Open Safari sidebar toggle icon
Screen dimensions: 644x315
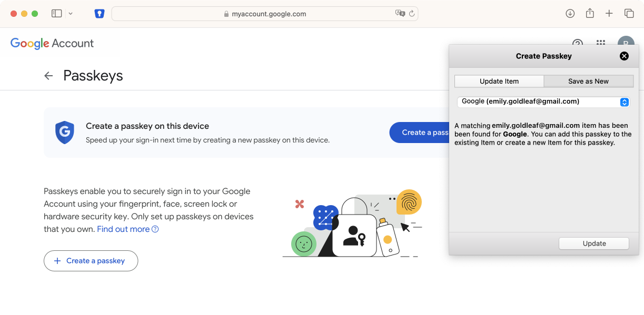pos(57,14)
